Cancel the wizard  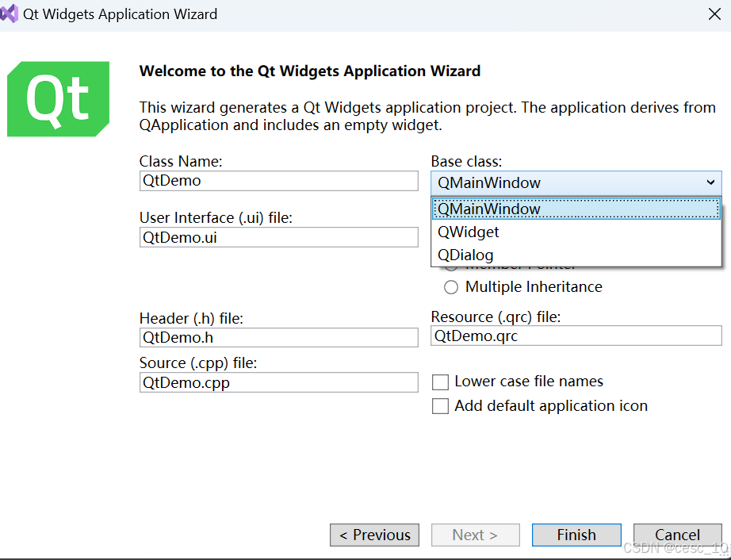(677, 535)
